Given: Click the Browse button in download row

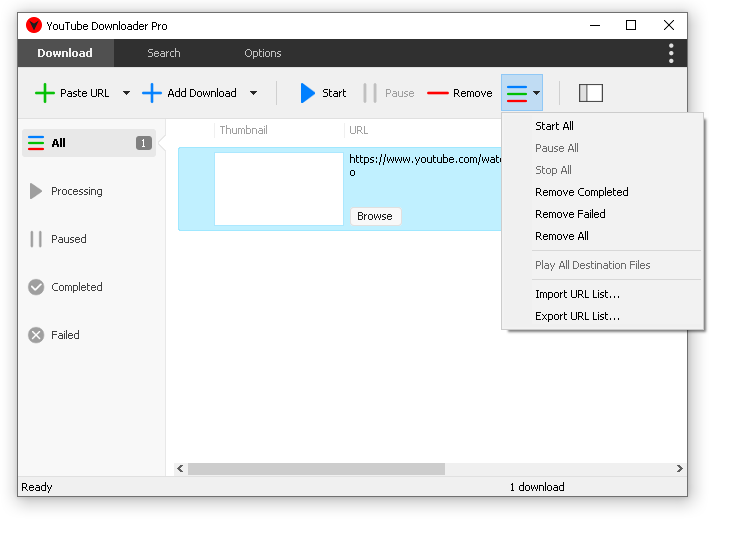Looking at the screenshot, I should tap(375, 216).
